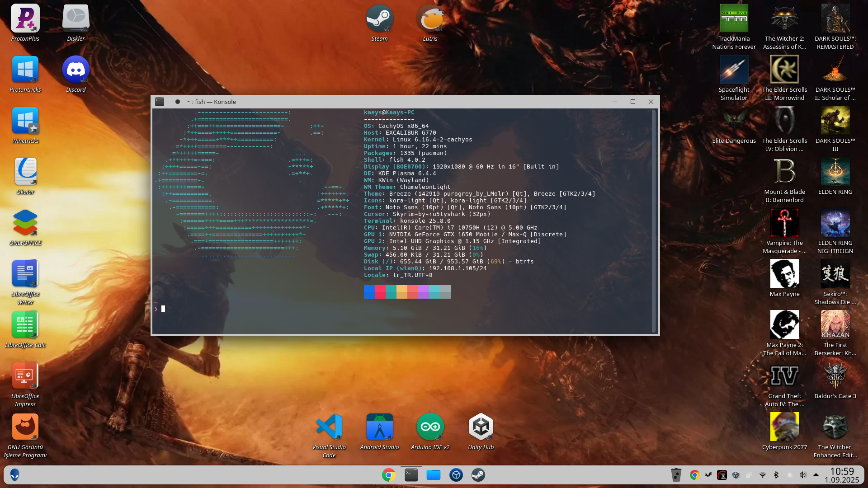Viewport: 868px width, 488px height.
Task: Select the ELDEN RING game icon
Action: tap(835, 172)
